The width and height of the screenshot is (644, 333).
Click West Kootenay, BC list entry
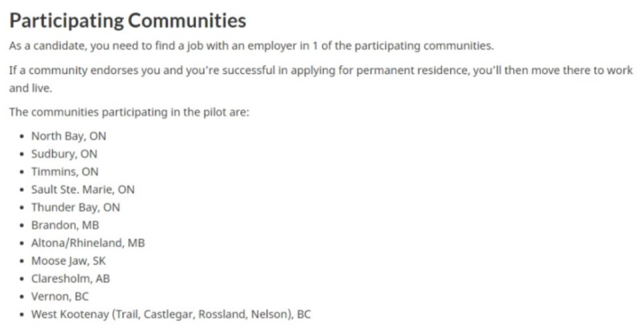point(171,314)
